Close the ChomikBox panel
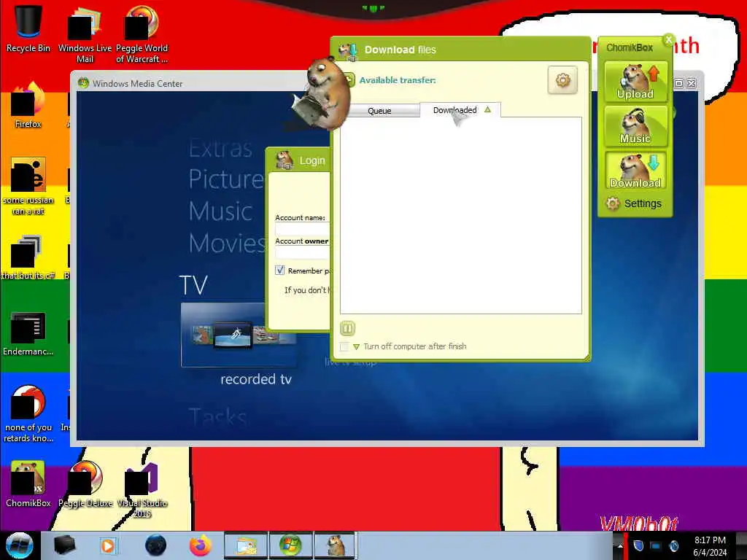This screenshot has width=747, height=560. tap(668, 39)
